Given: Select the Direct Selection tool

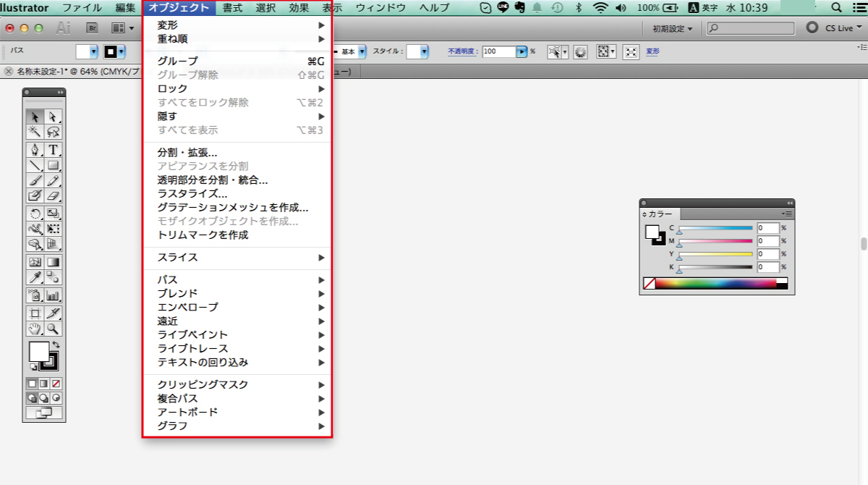Looking at the screenshot, I should pos(53,116).
